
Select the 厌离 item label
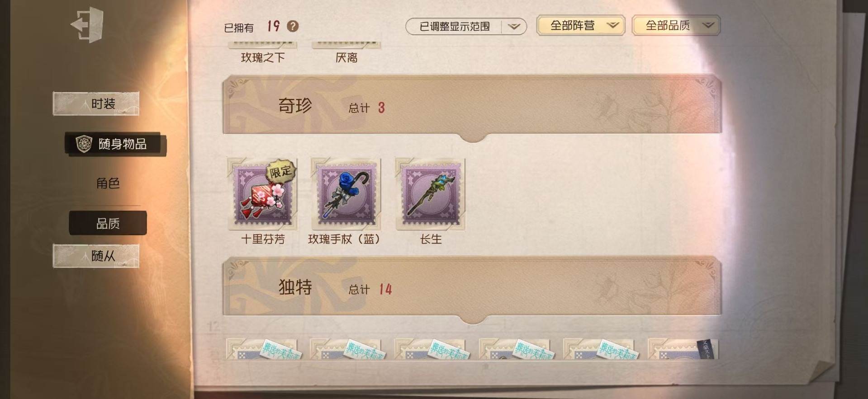pos(346,57)
